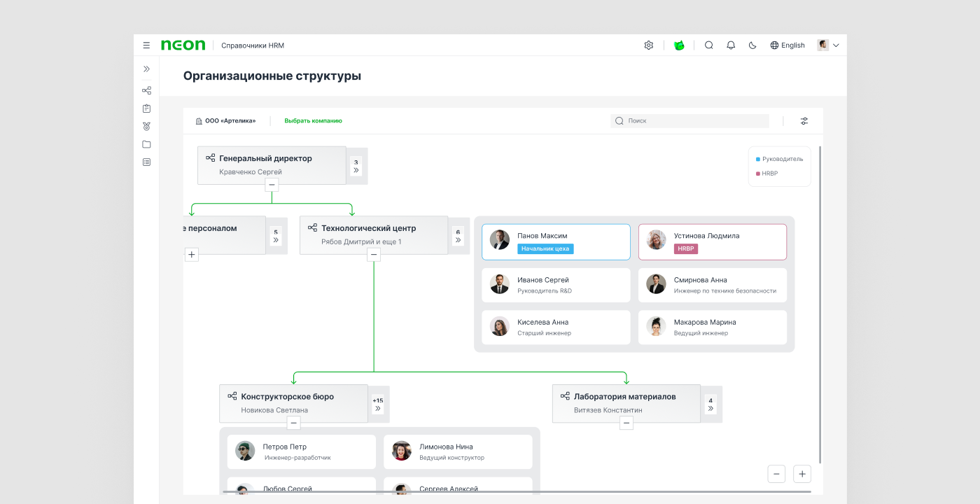This screenshot has width=980, height=504.
Task: Collapse the Технологический центр branch
Action: click(374, 255)
